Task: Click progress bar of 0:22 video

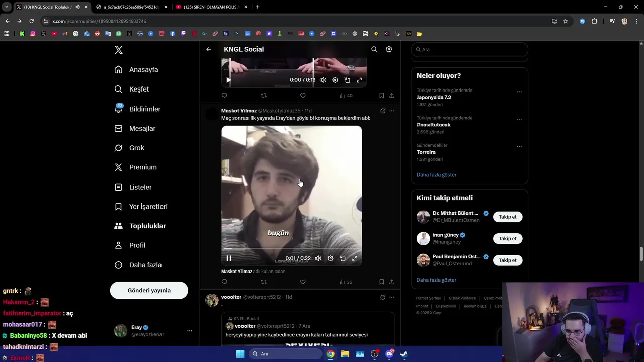Action: [x=292, y=249]
